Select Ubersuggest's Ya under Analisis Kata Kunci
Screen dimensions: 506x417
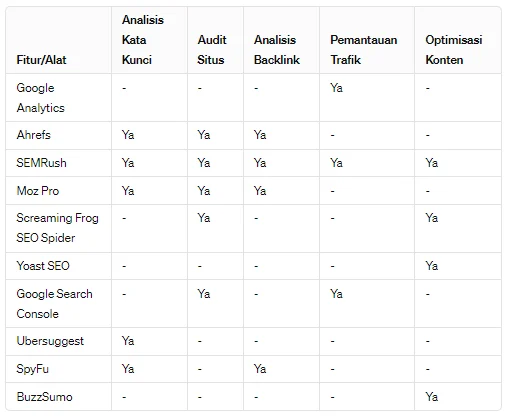coord(128,341)
